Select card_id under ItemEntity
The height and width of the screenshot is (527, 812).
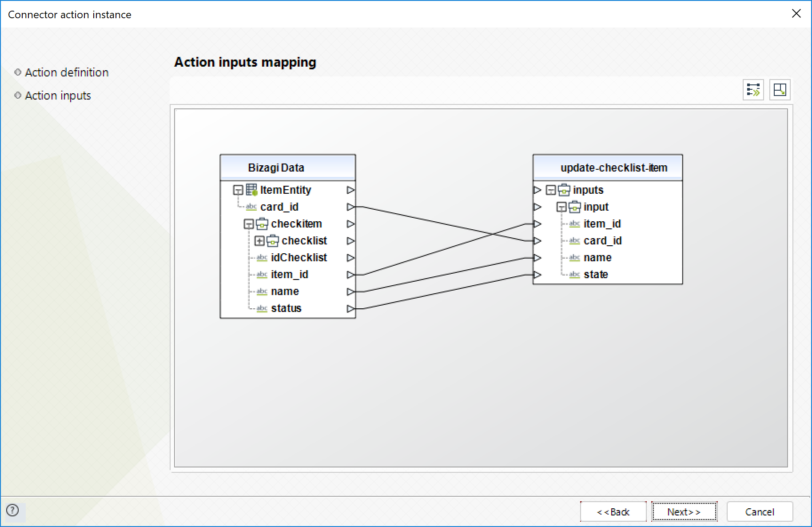pos(279,207)
